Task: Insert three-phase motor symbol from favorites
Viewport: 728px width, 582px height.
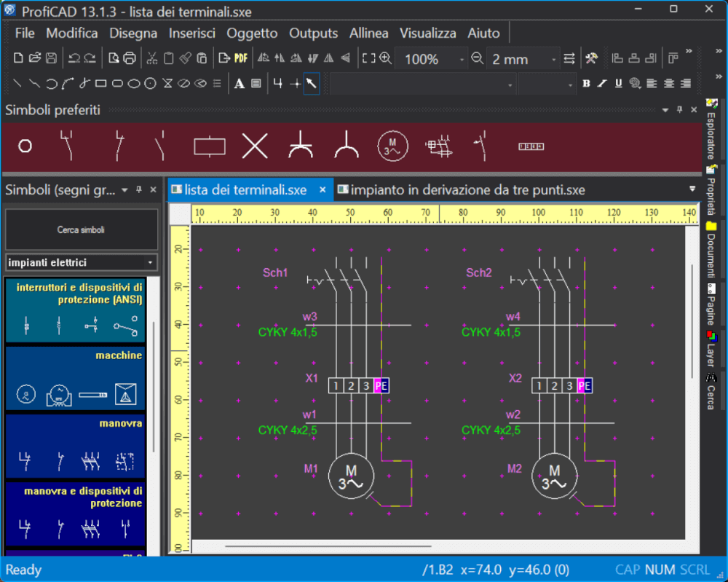Action: (392, 146)
